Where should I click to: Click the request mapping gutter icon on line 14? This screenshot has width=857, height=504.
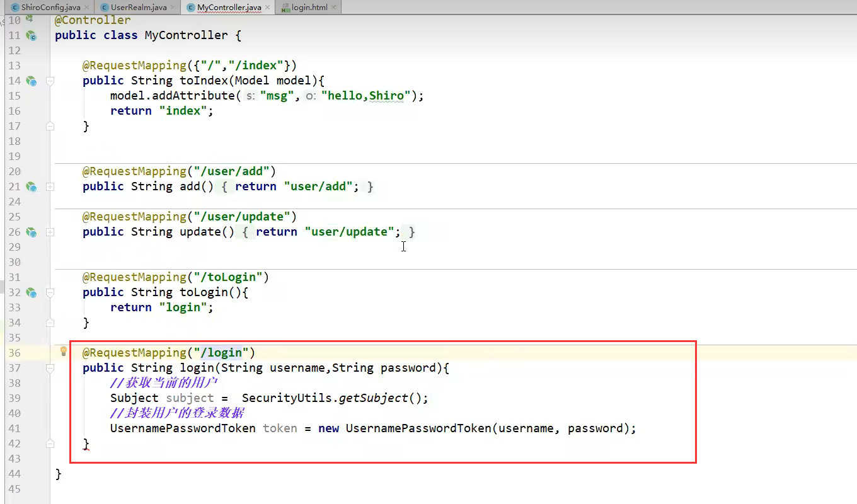30,81
